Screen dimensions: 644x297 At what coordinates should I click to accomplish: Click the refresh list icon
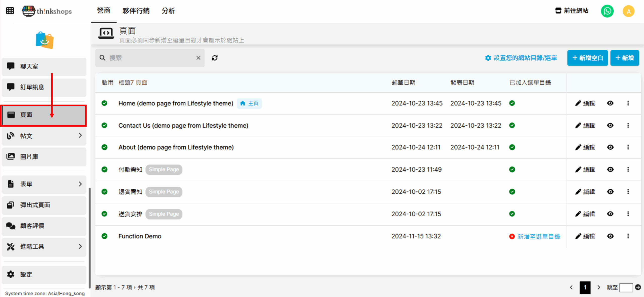click(x=214, y=58)
